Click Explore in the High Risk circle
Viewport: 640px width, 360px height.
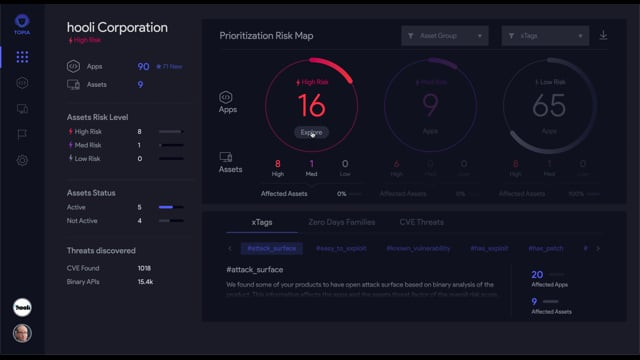point(311,132)
